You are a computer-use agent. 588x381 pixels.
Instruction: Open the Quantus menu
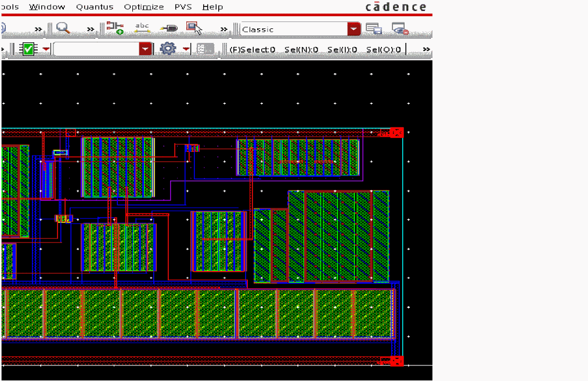95,7
